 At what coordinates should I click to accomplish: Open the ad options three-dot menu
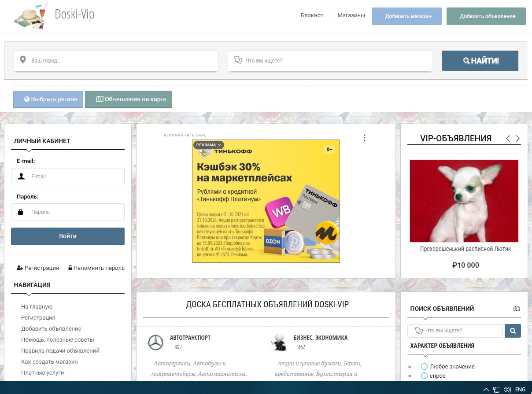point(364,138)
